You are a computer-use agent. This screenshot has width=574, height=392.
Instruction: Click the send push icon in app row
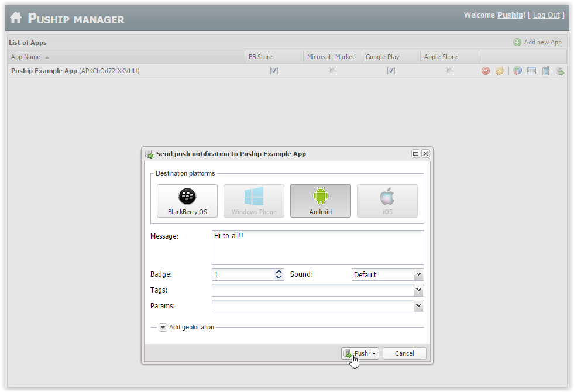click(560, 71)
